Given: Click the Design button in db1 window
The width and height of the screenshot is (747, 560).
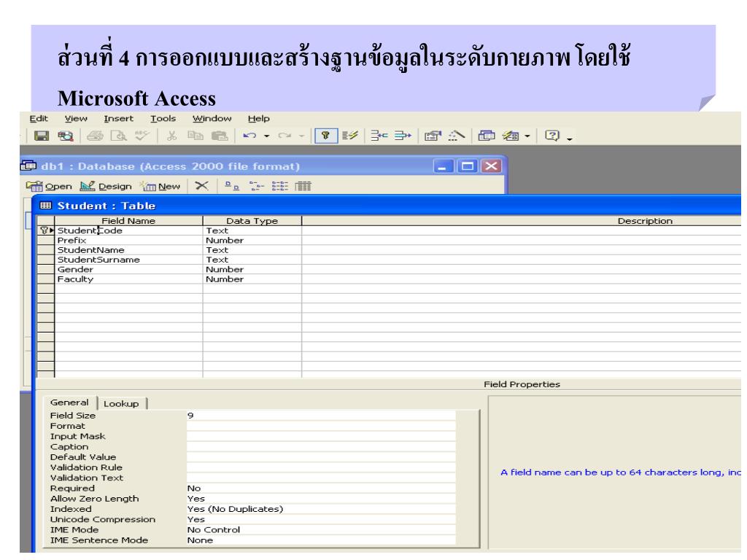Looking at the screenshot, I should point(106,186).
